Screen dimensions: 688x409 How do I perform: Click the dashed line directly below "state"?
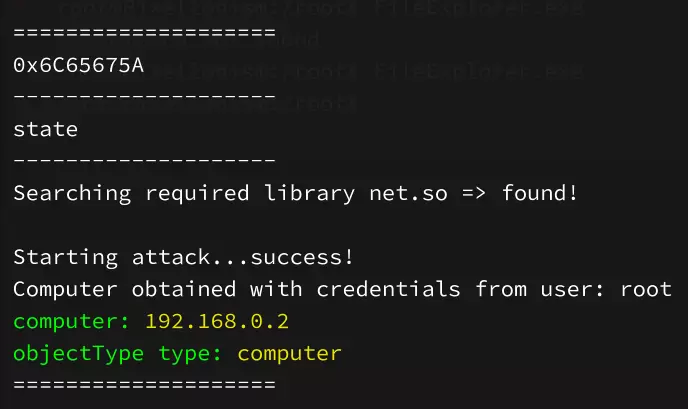click(144, 161)
